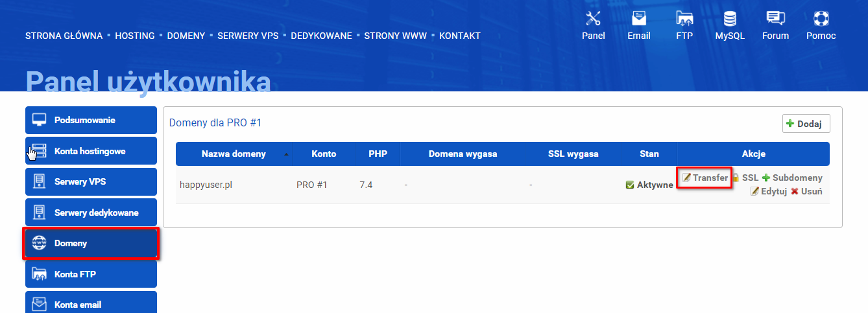
Task: Sort table by Nazwa domeny column
Action: pyautogui.click(x=234, y=154)
